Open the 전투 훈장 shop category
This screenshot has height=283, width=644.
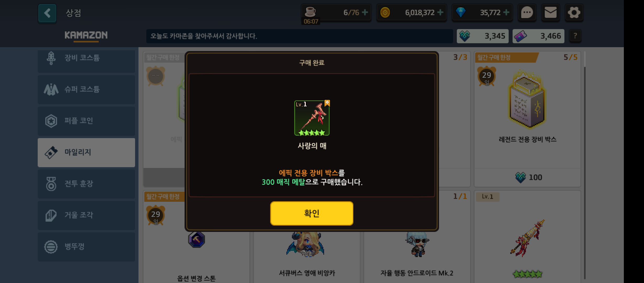pos(86,184)
